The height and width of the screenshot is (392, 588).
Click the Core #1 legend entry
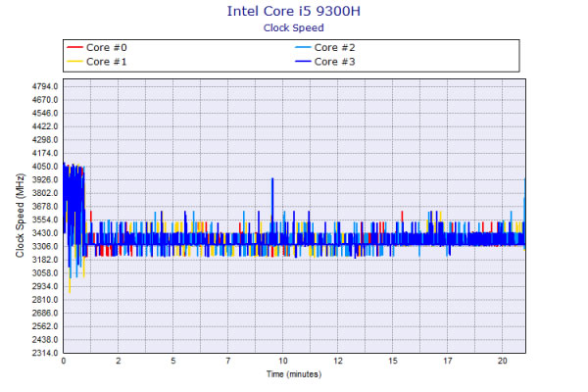click(97, 62)
